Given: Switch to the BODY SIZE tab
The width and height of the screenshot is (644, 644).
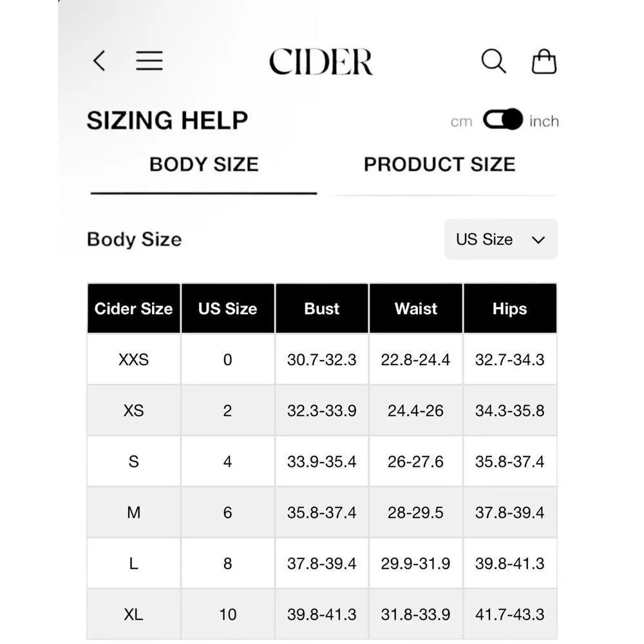Looking at the screenshot, I should [x=204, y=165].
